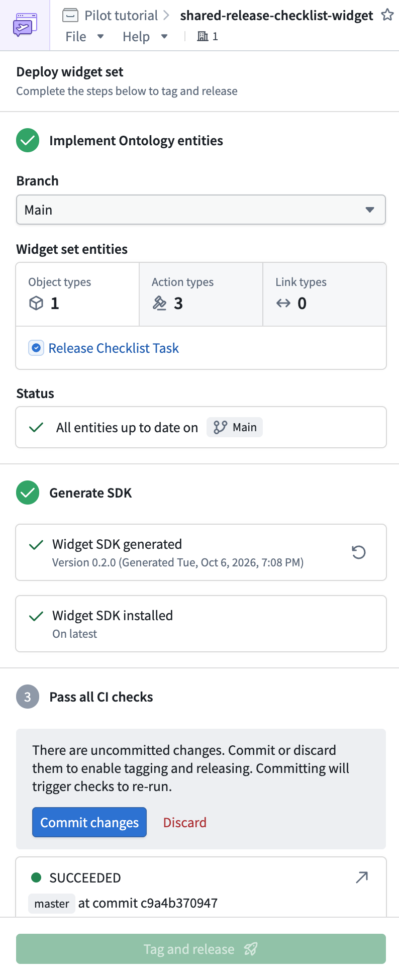Click the widget app icon at top left
The width and height of the screenshot is (399, 980).
25,25
